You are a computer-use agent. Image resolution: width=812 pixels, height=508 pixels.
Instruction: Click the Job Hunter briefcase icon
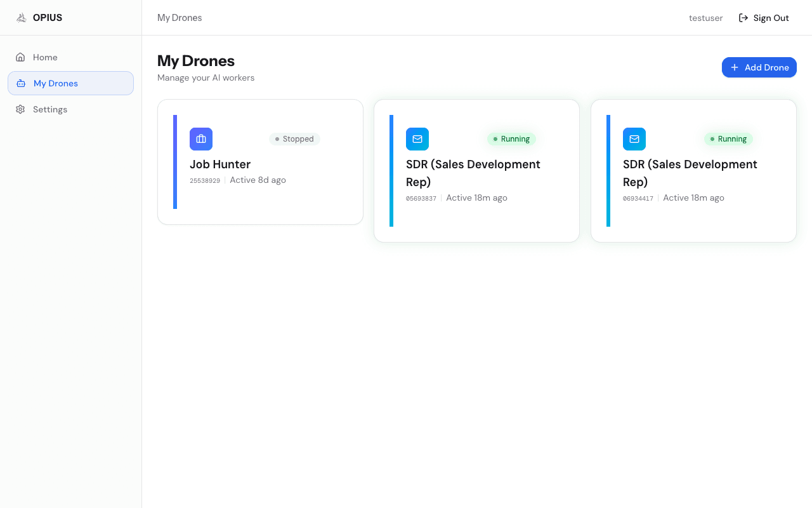pyautogui.click(x=201, y=139)
